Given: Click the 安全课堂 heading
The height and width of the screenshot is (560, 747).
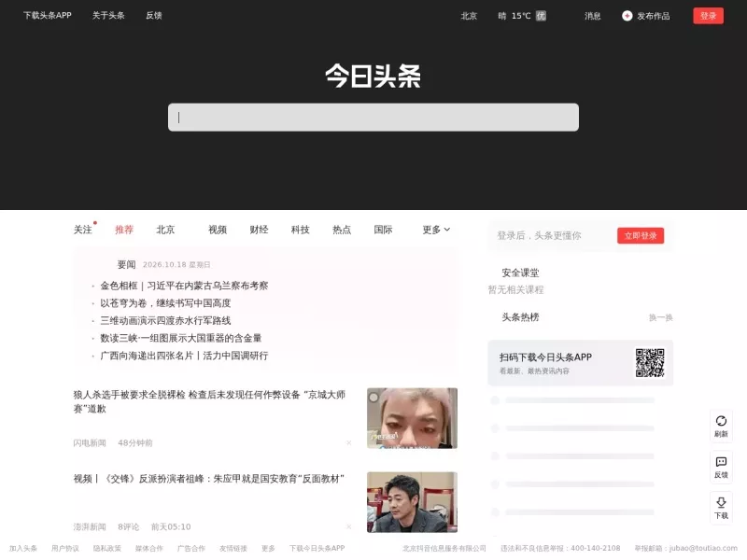Looking at the screenshot, I should pyautogui.click(x=520, y=273).
